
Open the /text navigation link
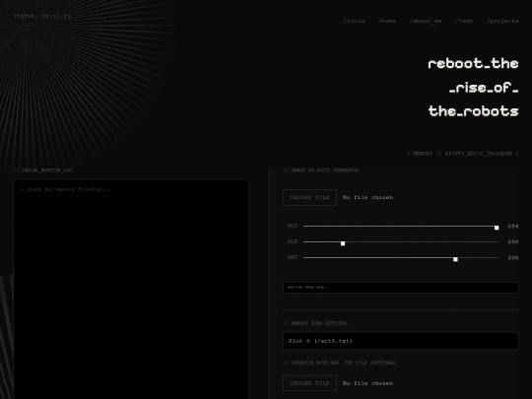click(x=464, y=21)
